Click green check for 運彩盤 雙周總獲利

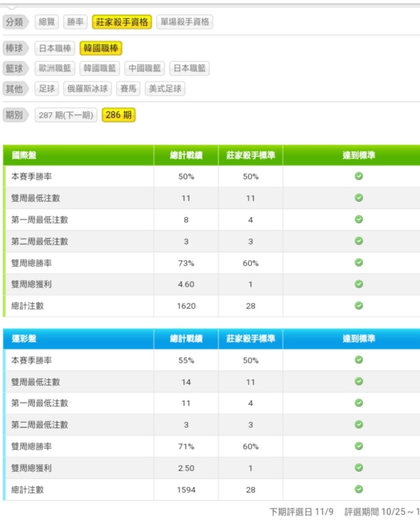point(358,468)
